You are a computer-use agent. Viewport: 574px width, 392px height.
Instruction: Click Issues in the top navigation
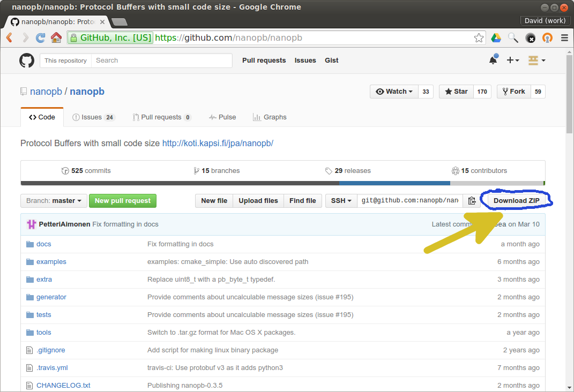pyautogui.click(x=305, y=61)
